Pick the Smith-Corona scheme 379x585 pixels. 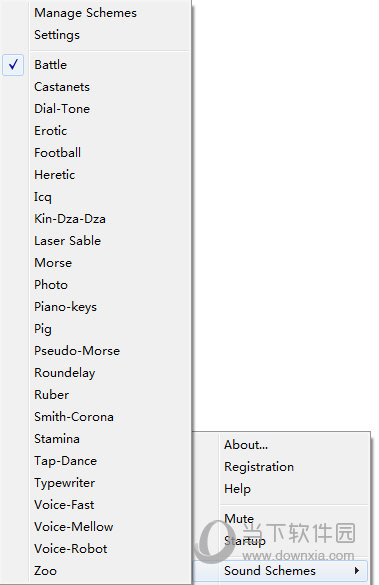pos(74,417)
